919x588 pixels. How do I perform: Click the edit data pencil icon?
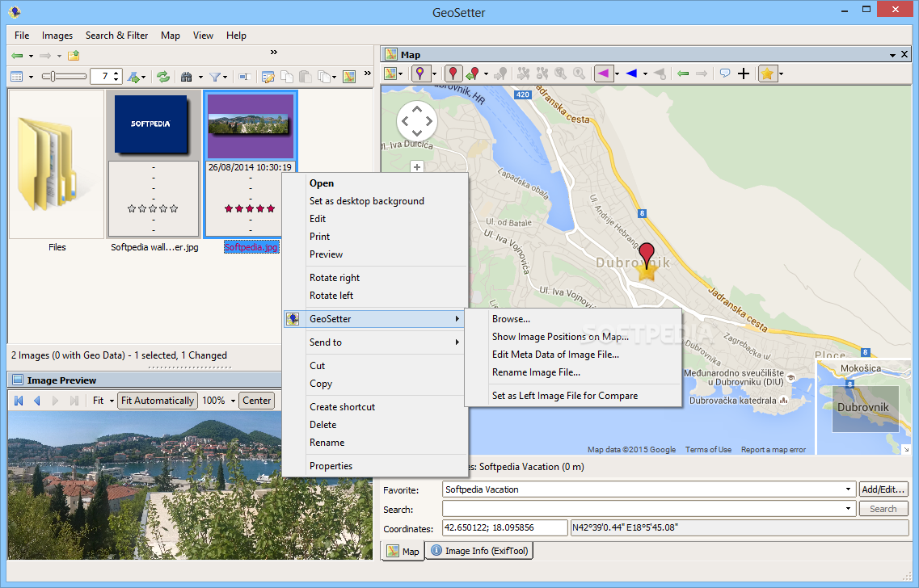pyautogui.click(x=268, y=77)
